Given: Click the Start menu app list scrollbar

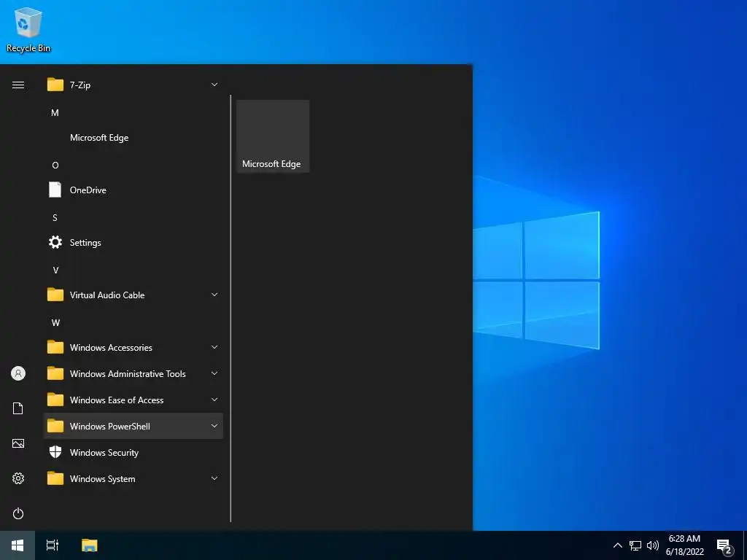Looking at the screenshot, I should [231, 308].
